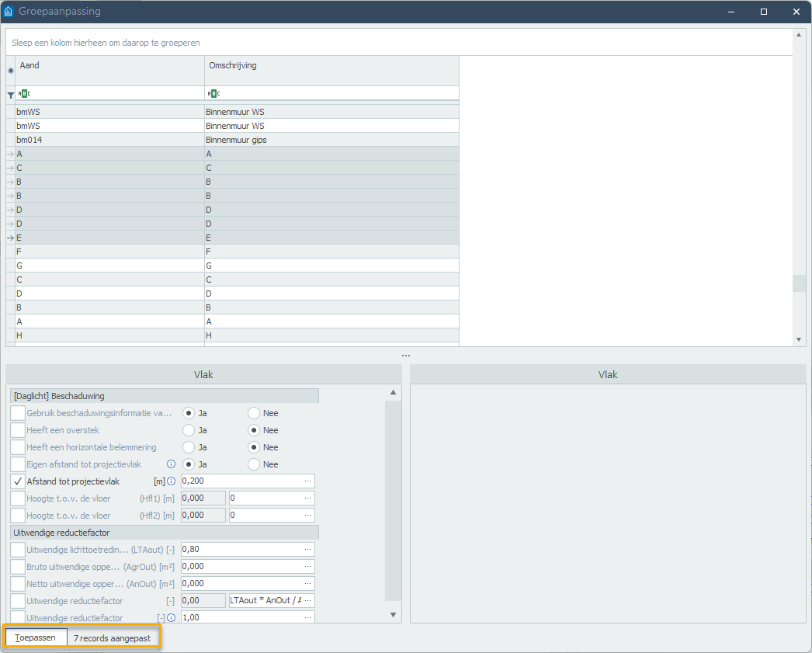This screenshot has width=812, height=653.
Task: Open the Omschrijving column filter operator icon
Action: click(x=213, y=94)
